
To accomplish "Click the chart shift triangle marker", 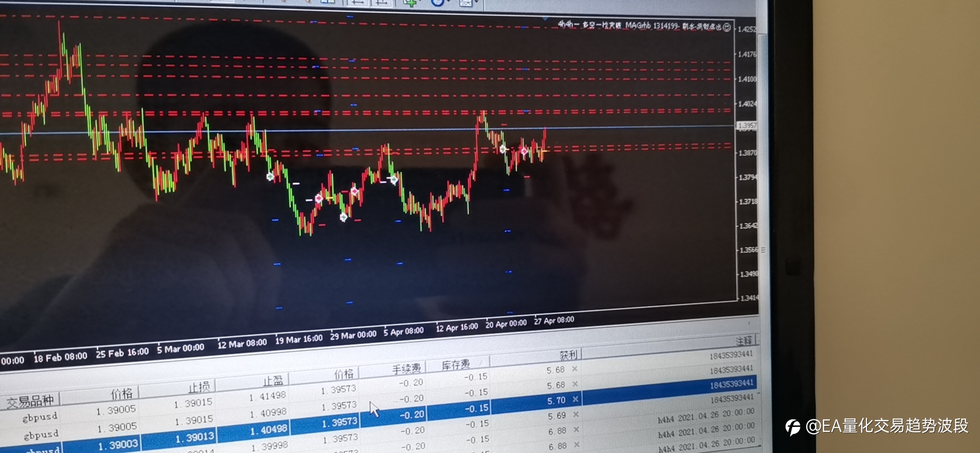I will [x=546, y=19].
